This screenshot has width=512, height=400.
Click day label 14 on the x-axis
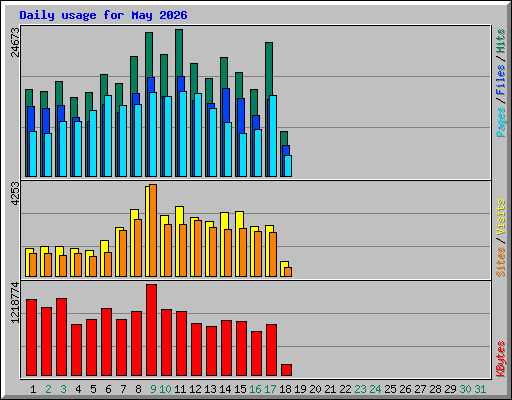225,389
